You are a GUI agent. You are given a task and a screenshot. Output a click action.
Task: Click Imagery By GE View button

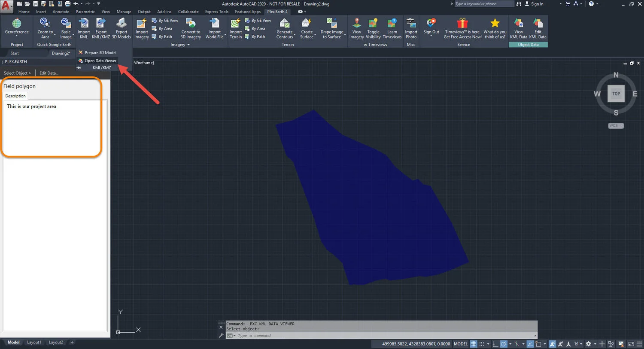tap(165, 20)
